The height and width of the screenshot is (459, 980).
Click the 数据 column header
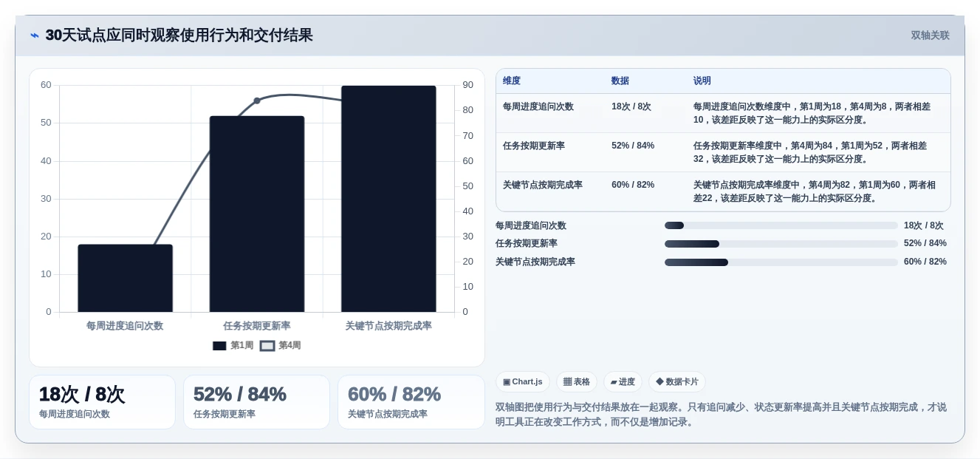click(620, 81)
